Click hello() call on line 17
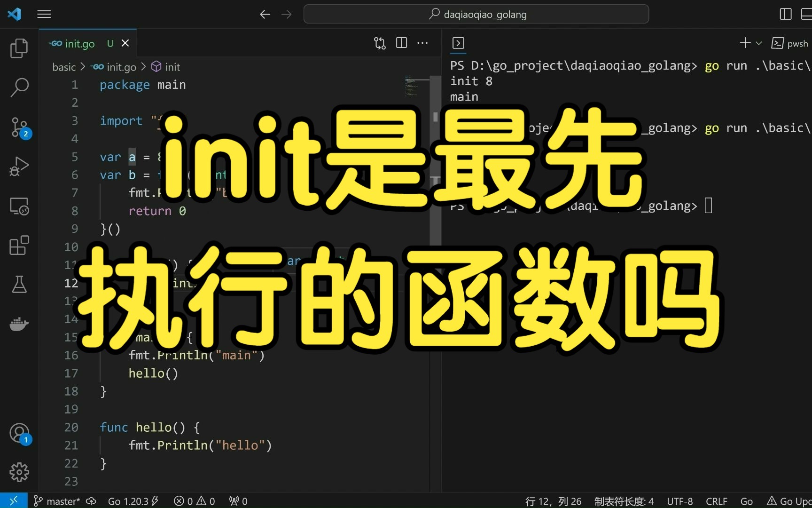The width and height of the screenshot is (812, 508). click(154, 373)
